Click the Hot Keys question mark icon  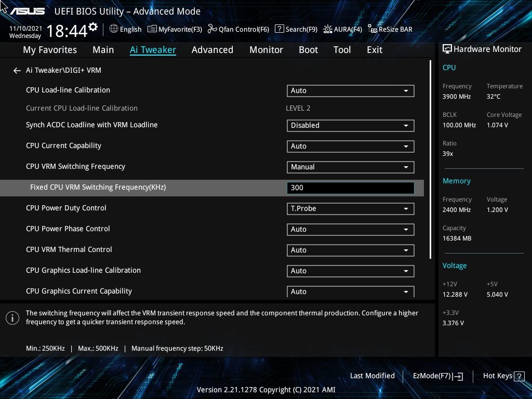(519, 376)
